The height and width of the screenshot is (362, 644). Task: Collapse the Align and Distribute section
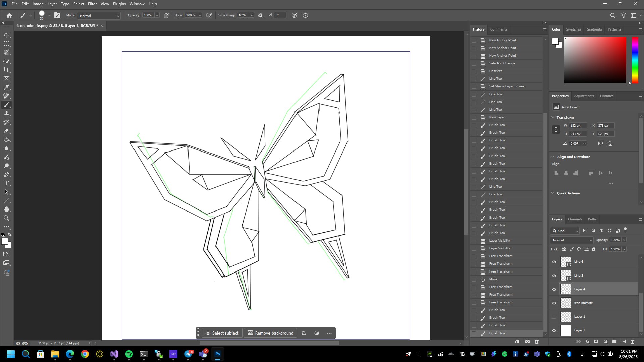[x=553, y=157]
